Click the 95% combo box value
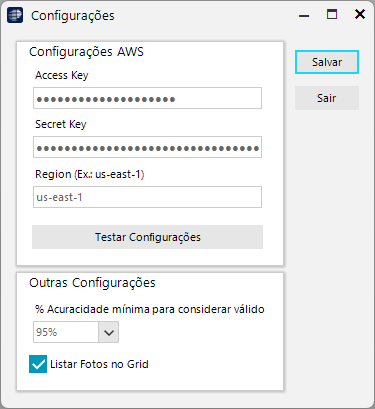375x409 pixels. coord(66,332)
